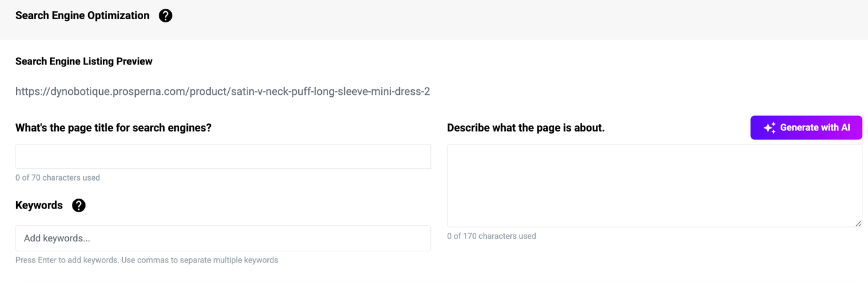Screen dimensions: 868x283
Task: Click the "Press Enter to add keywords" hint
Action: (x=146, y=260)
